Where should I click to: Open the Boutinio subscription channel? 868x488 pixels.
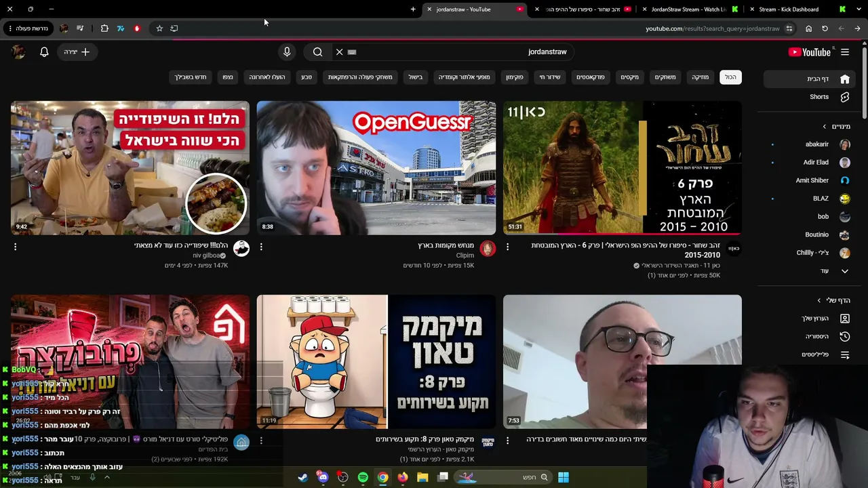810,235
